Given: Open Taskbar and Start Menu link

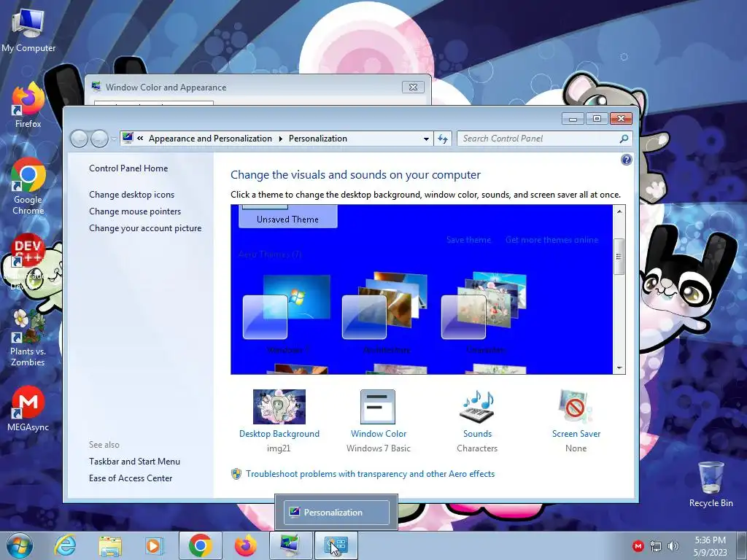Looking at the screenshot, I should [x=134, y=461].
